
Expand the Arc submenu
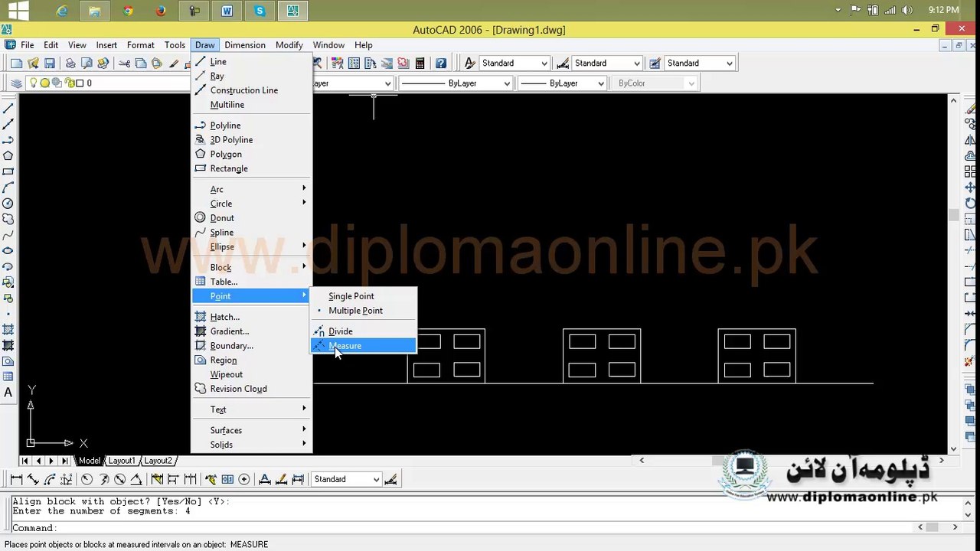[x=251, y=189]
